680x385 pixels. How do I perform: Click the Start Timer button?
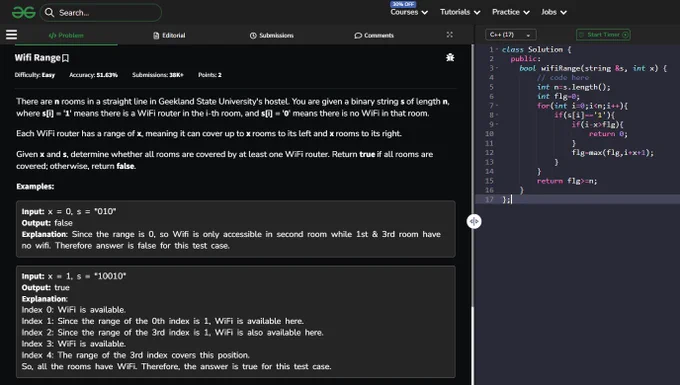point(603,35)
